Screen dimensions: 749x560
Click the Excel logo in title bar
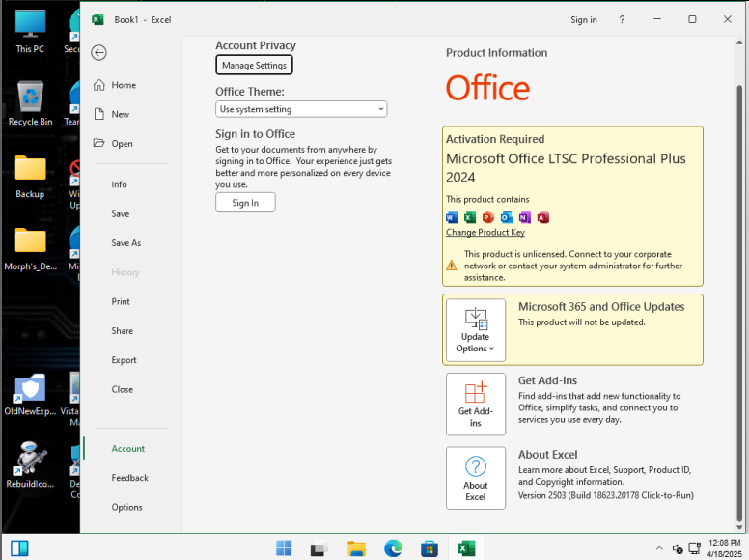point(97,19)
